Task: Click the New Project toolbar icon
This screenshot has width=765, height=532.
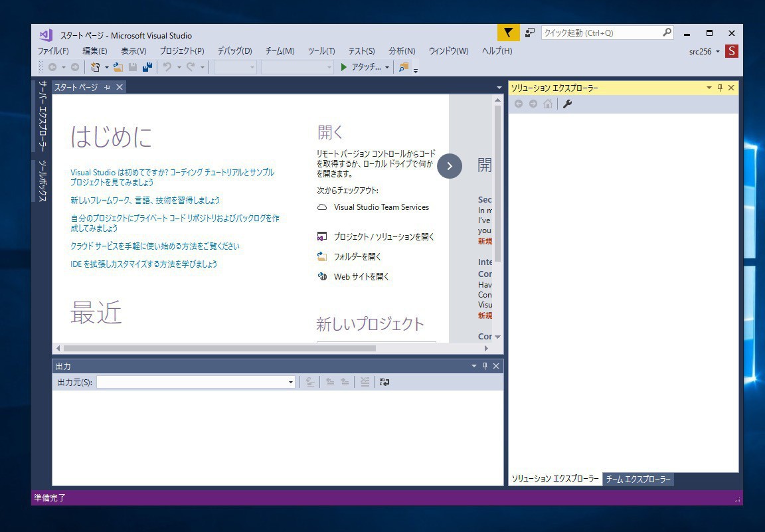Action: pyautogui.click(x=96, y=67)
